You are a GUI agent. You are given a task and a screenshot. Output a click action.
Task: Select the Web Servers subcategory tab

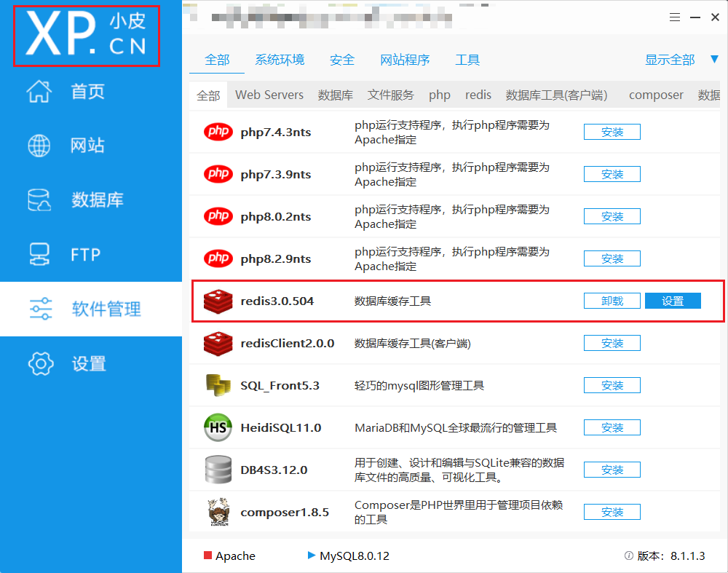tap(269, 95)
